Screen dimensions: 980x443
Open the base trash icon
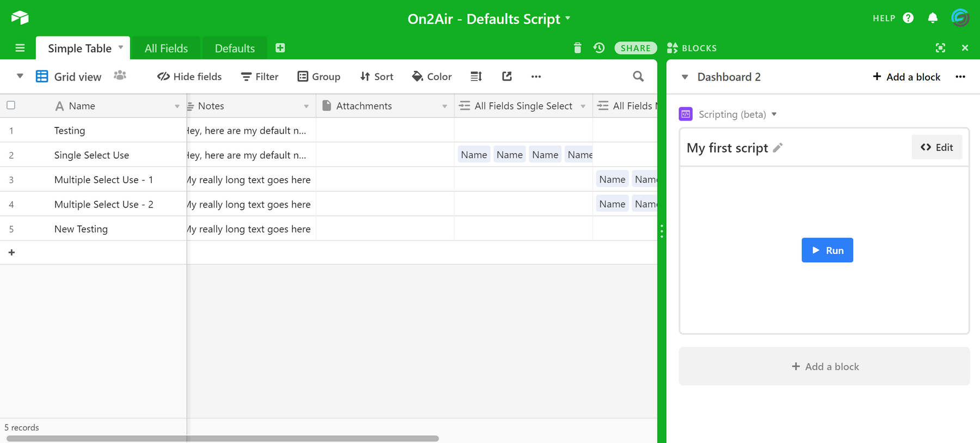577,48
